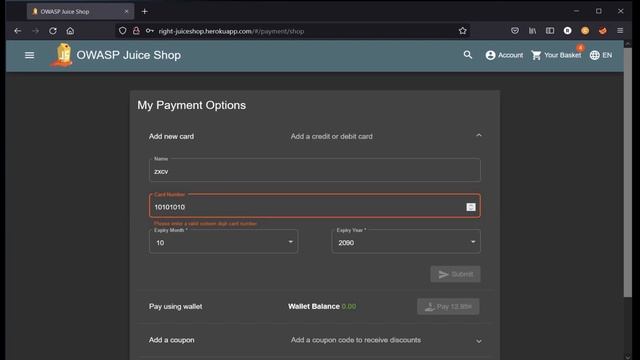Click the page vertical scrollbar thumb
The width and height of the screenshot is (640, 360).
point(628,171)
